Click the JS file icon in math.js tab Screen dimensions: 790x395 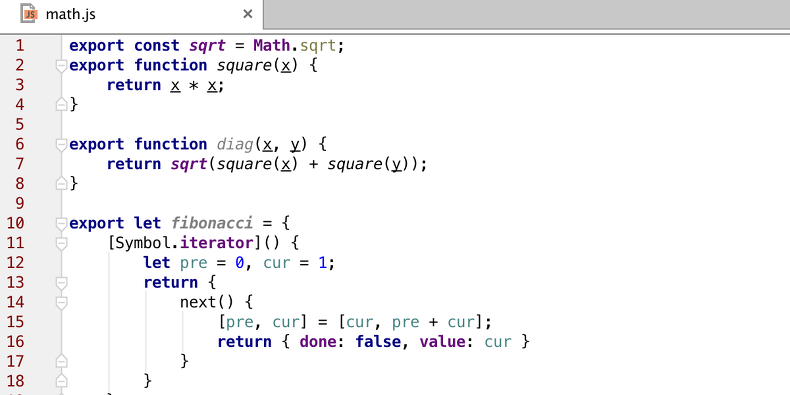point(29,14)
